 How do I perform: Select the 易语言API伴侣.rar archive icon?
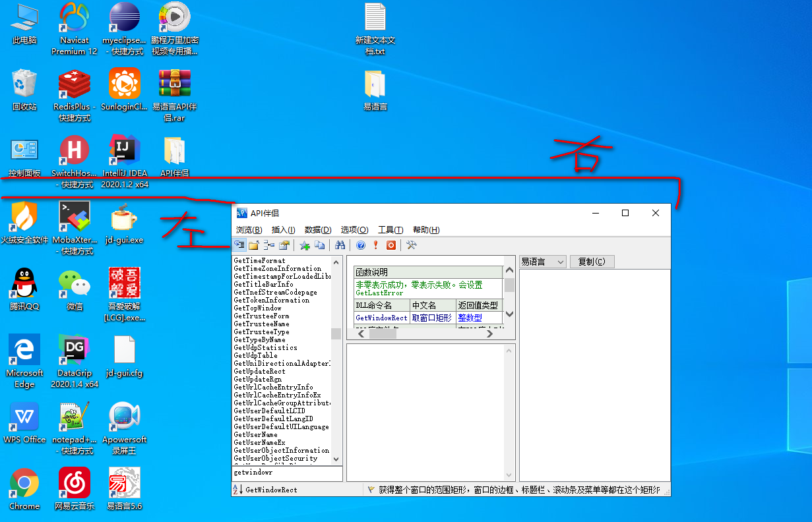(x=175, y=96)
